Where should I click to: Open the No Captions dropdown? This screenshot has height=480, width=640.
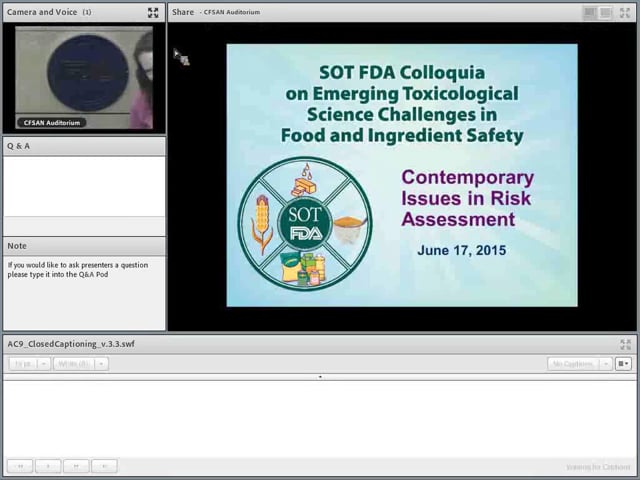pos(580,363)
